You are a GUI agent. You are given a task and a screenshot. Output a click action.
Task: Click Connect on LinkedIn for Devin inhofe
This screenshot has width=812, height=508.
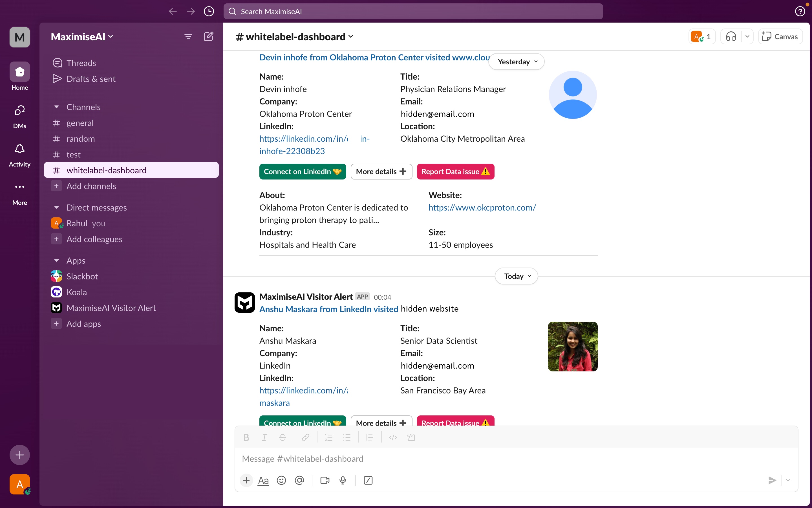click(302, 171)
